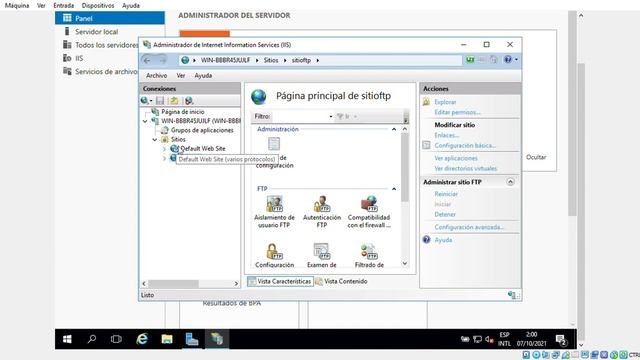Select Servidor local in Server Manager
Image resolution: width=640 pixels, height=360 pixels.
click(96, 31)
